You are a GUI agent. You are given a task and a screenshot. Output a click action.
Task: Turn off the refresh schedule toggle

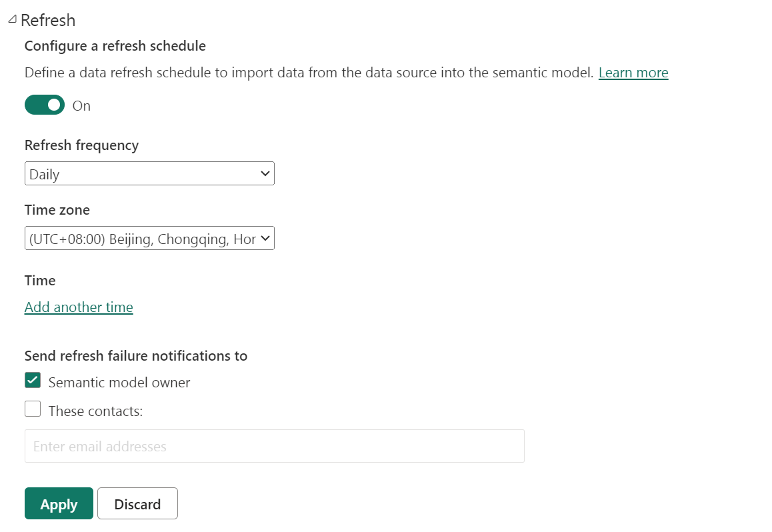tap(45, 105)
